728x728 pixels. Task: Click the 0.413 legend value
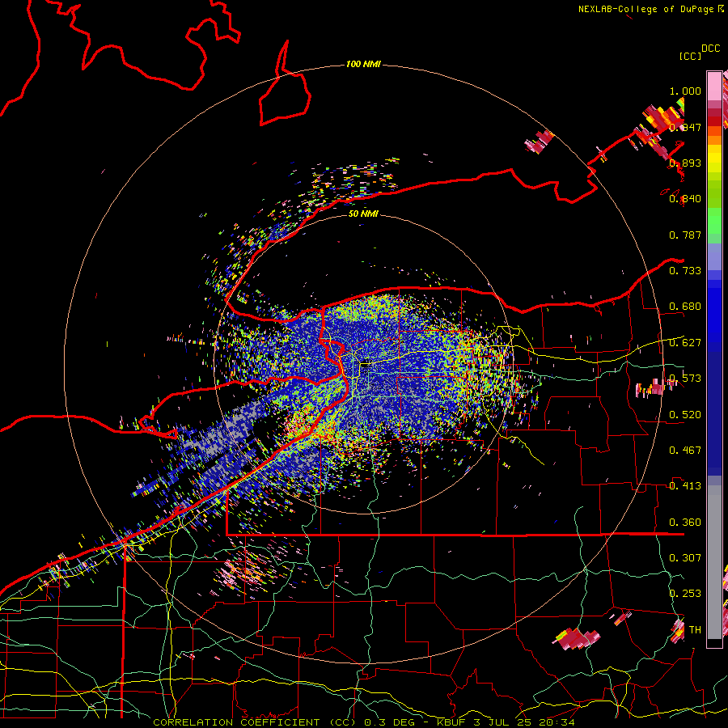coord(685,486)
